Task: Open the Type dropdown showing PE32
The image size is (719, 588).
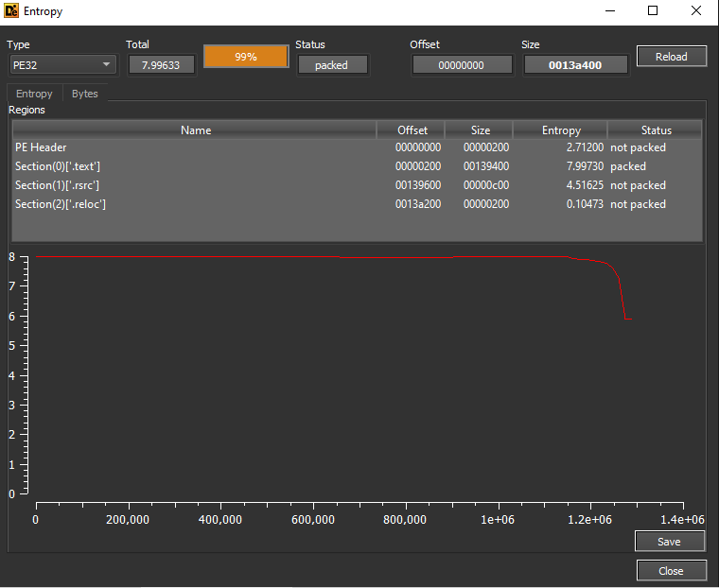Action: (x=62, y=65)
